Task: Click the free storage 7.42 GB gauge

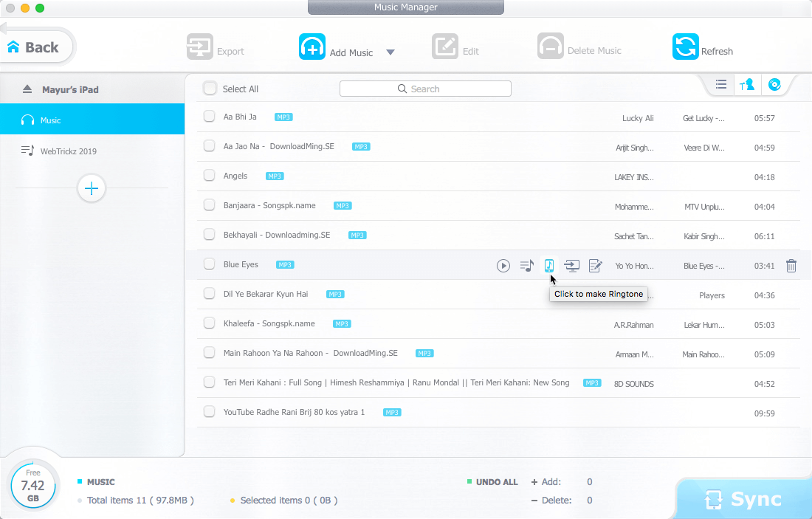Action: pos(33,487)
